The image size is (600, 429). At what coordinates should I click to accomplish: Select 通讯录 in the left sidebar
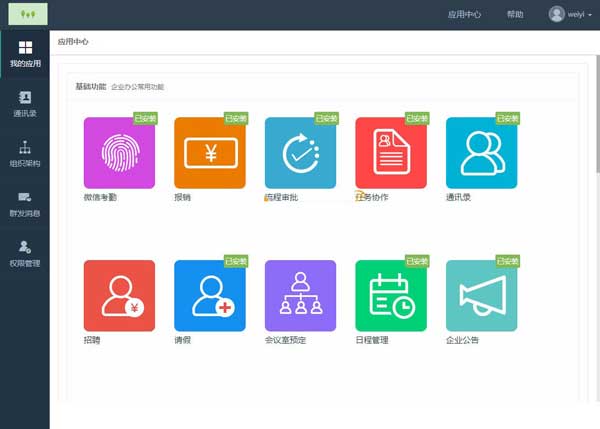pos(25,104)
